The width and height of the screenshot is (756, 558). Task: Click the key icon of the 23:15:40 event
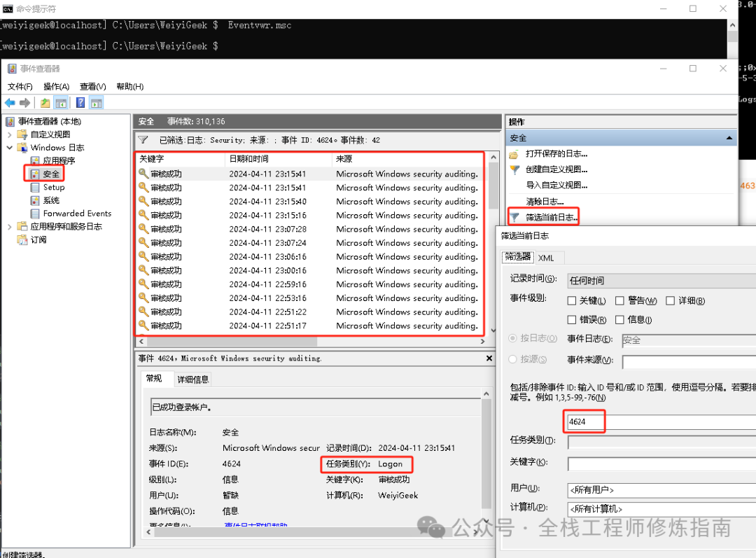click(x=143, y=201)
